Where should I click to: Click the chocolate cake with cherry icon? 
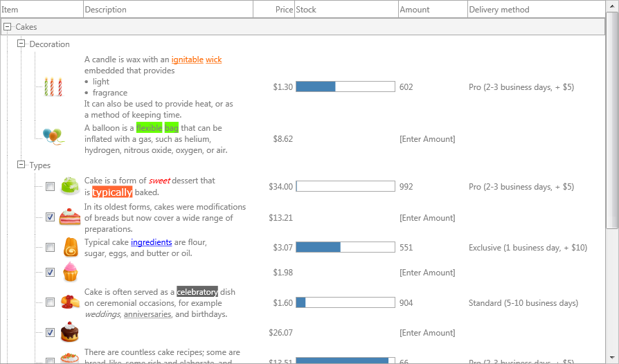tap(70, 332)
